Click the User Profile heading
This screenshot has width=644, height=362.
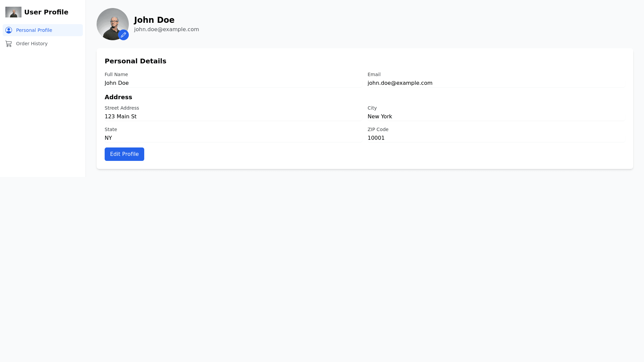click(46, 12)
